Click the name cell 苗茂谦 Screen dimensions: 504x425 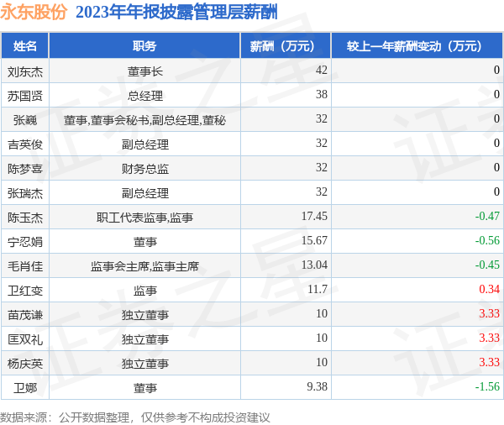click(x=25, y=315)
